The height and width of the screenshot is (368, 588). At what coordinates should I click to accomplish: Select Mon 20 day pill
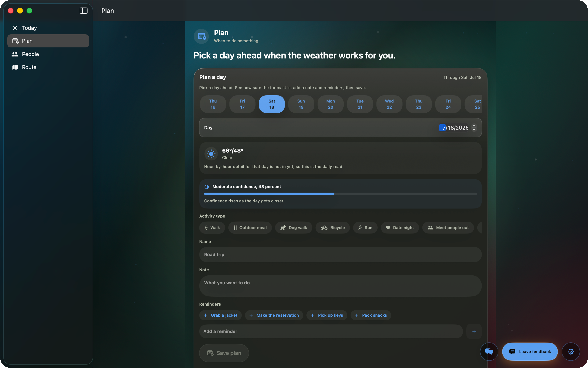pos(331,104)
